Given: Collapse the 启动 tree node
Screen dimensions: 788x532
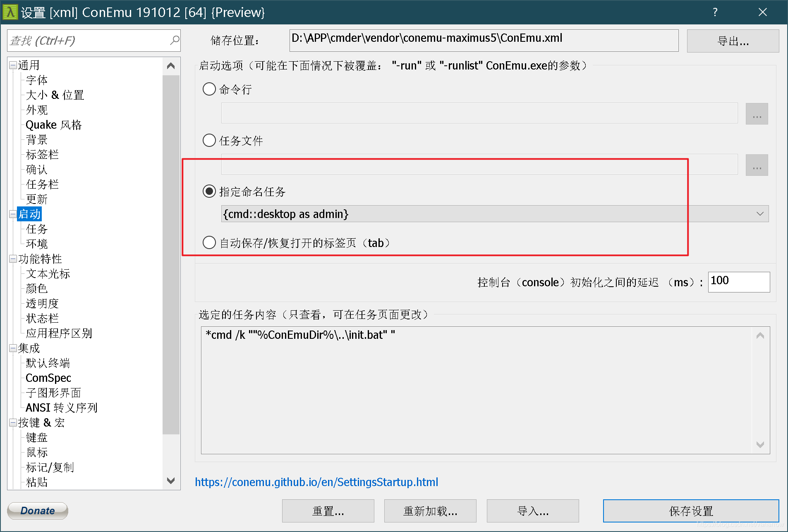Looking at the screenshot, I should pyautogui.click(x=13, y=214).
